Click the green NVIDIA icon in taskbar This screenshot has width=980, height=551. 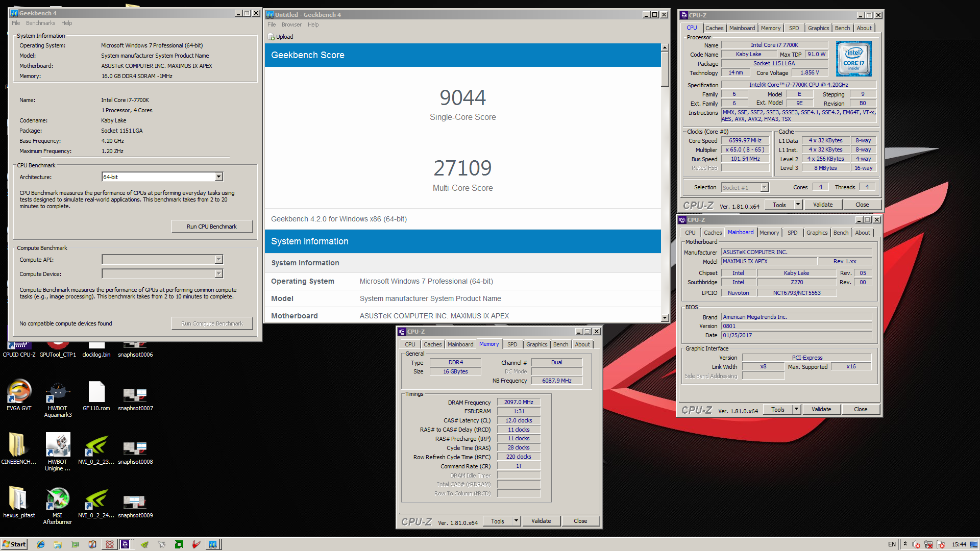pos(144,544)
